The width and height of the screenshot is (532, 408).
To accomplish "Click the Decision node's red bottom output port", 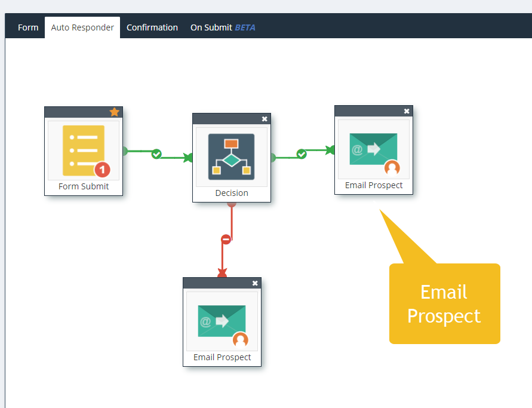I will click(232, 204).
